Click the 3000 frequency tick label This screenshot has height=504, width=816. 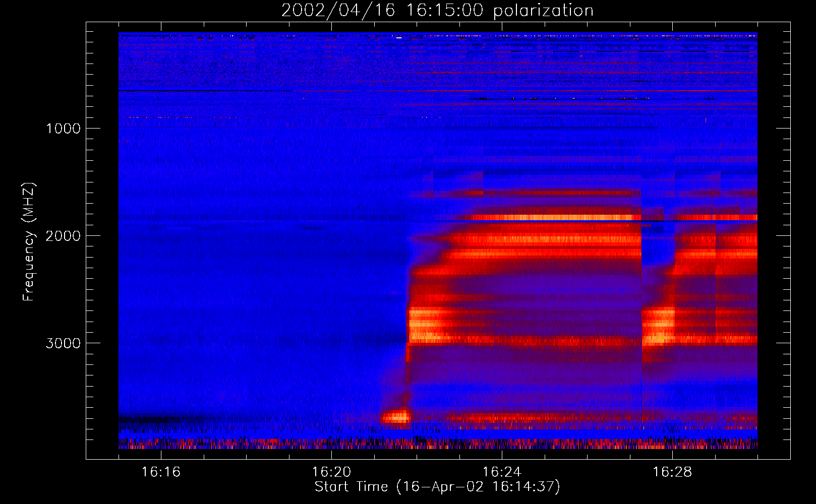point(63,343)
